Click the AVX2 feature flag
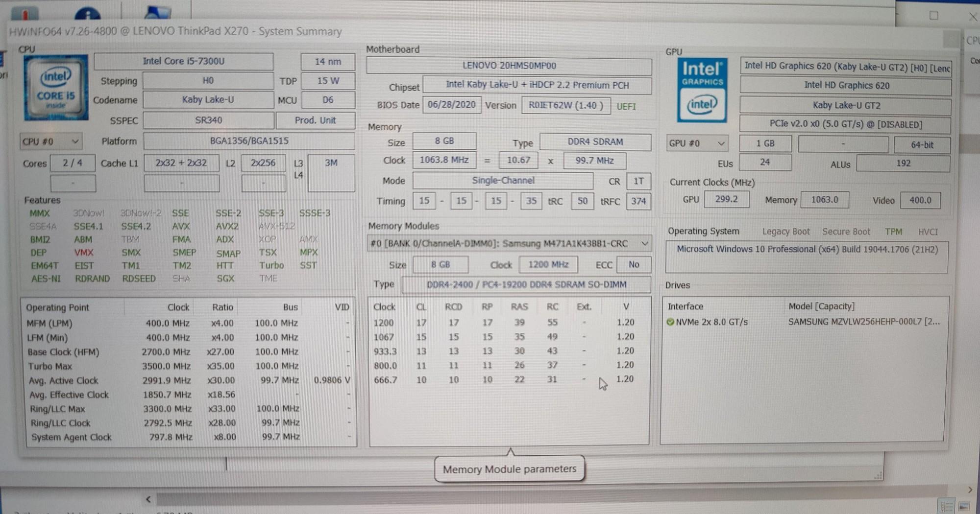 click(x=227, y=226)
